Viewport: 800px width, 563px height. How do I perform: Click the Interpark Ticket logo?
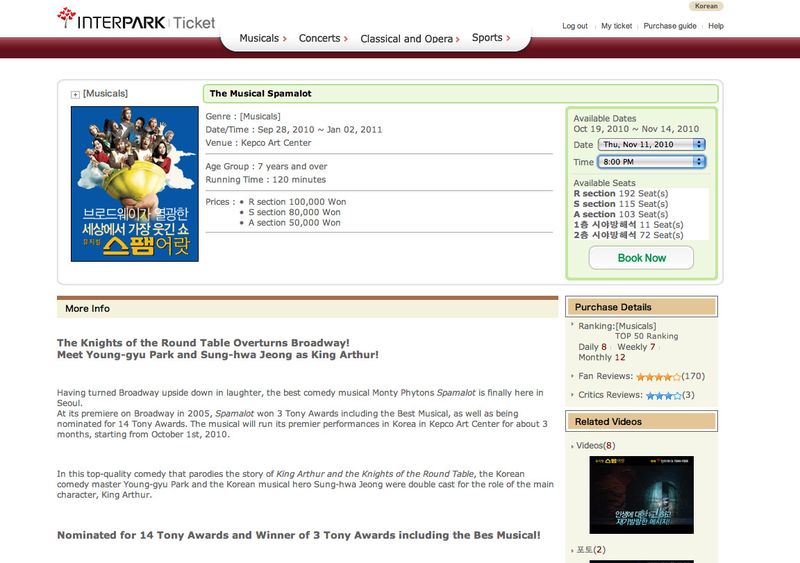pos(136,19)
